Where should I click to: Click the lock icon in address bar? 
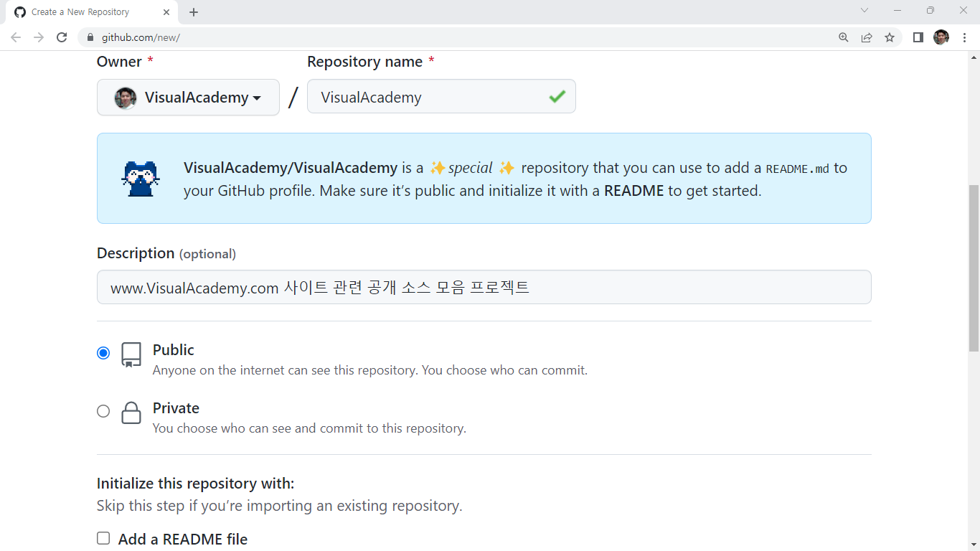point(90,37)
